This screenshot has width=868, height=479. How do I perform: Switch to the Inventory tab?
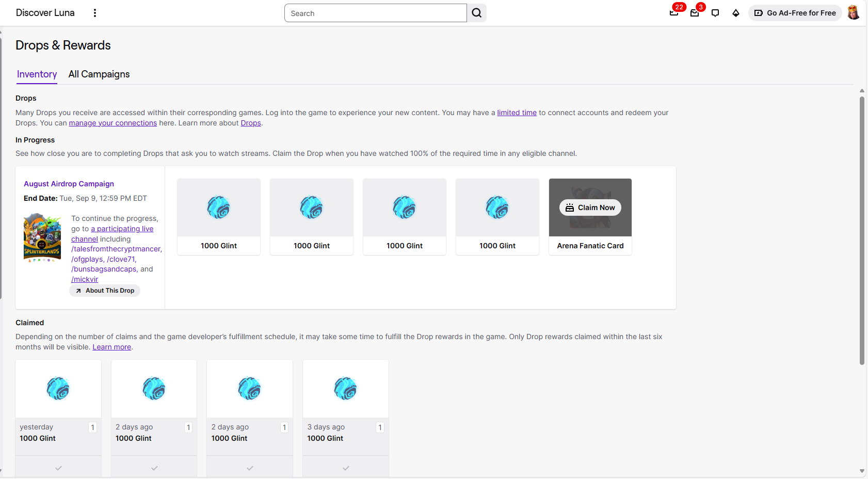click(37, 74)
